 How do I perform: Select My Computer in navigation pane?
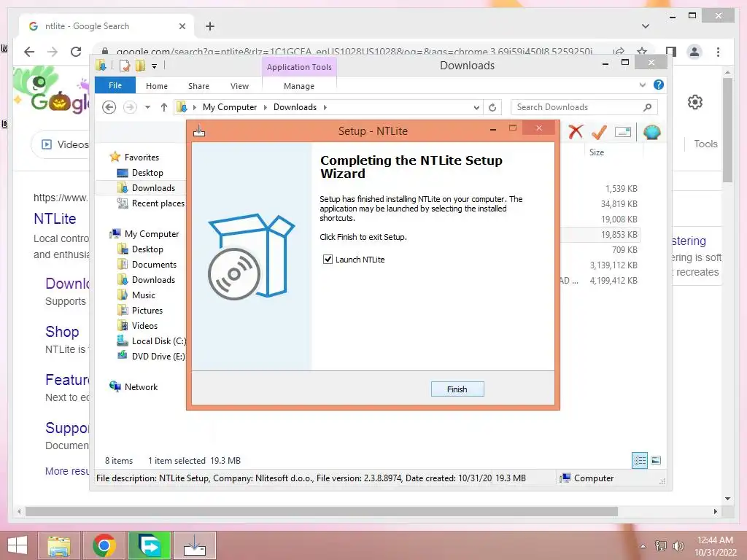pyautogui.click(x=152, y=234)
